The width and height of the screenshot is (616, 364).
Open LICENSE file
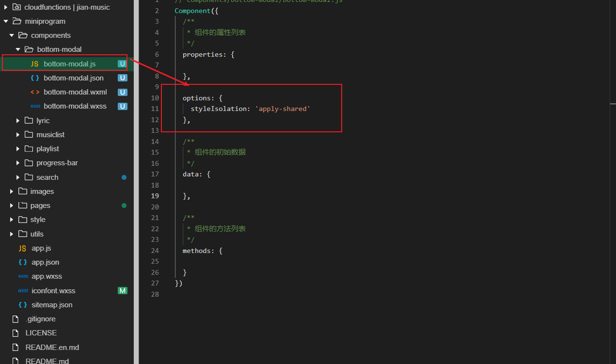[x=41, y=333]
